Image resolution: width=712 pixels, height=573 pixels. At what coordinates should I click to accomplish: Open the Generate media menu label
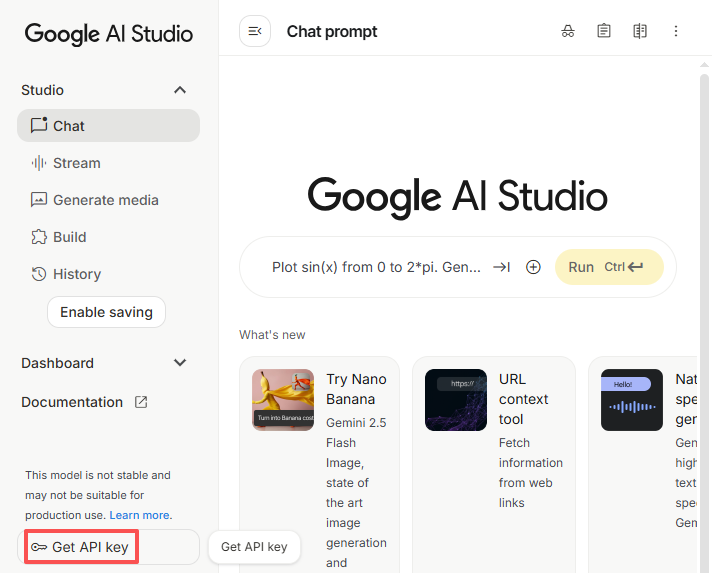pyautogui.click(x=106, y=200)
